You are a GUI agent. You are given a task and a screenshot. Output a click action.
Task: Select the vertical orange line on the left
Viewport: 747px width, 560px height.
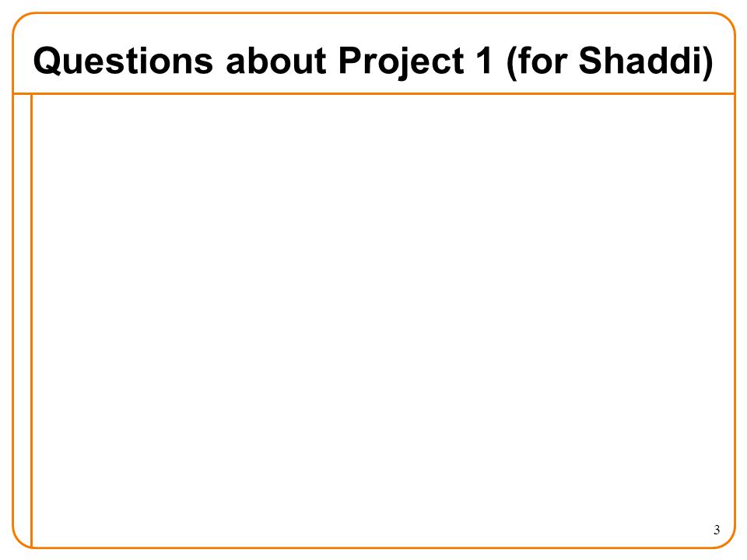31,320
